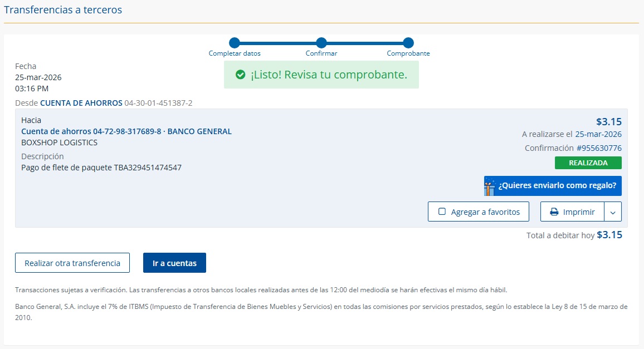Select the Comprobante step label
The width and height of the screenshot is (644, 349).
click(408, 53)
